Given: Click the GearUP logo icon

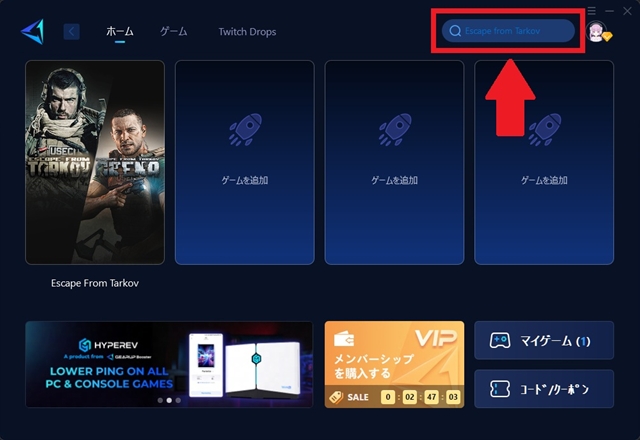Looking at the screenshot, I should tap(32, 31).
